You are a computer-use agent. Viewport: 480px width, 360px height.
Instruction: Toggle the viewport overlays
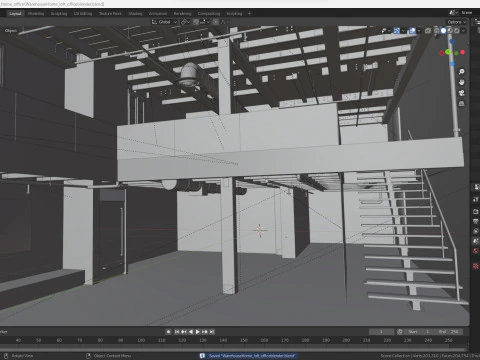pos(412,31)
